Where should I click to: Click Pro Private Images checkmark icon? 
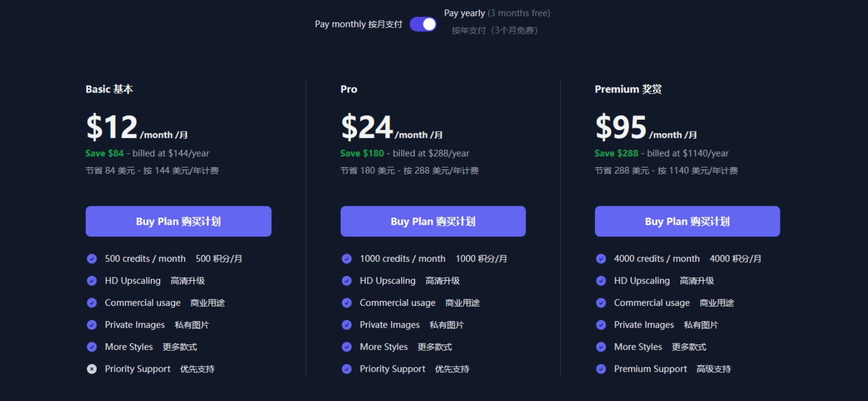(347, 325)
